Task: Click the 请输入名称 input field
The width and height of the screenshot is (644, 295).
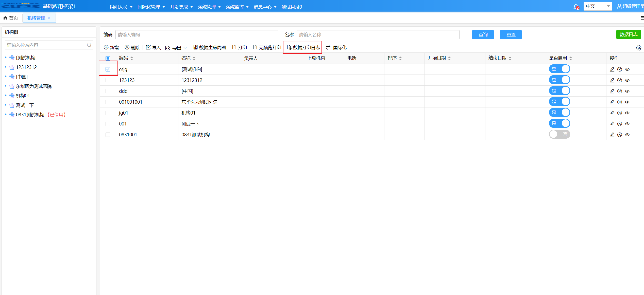Action: (x=378, y=34)
